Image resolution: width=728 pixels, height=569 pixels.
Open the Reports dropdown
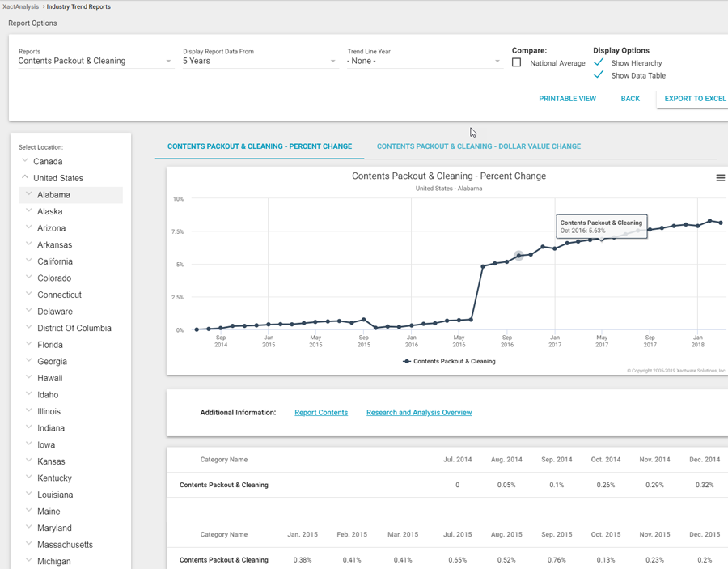coord(95,61)
